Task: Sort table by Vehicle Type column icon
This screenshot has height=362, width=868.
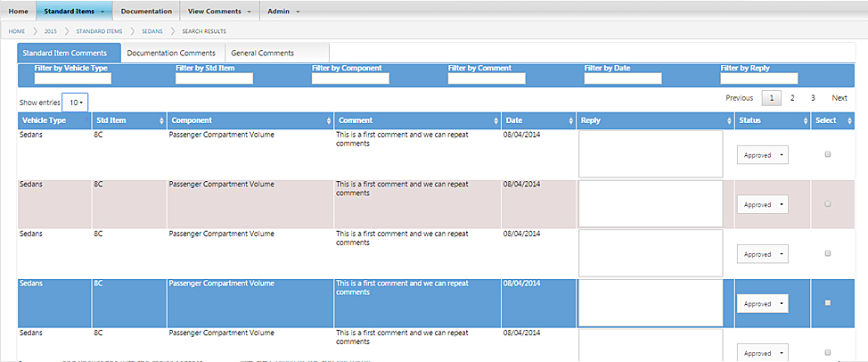Action: pyautogui.click(x=86, y=120)
